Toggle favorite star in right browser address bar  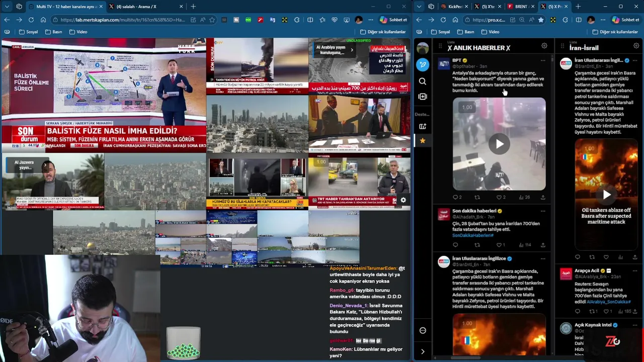541,20
